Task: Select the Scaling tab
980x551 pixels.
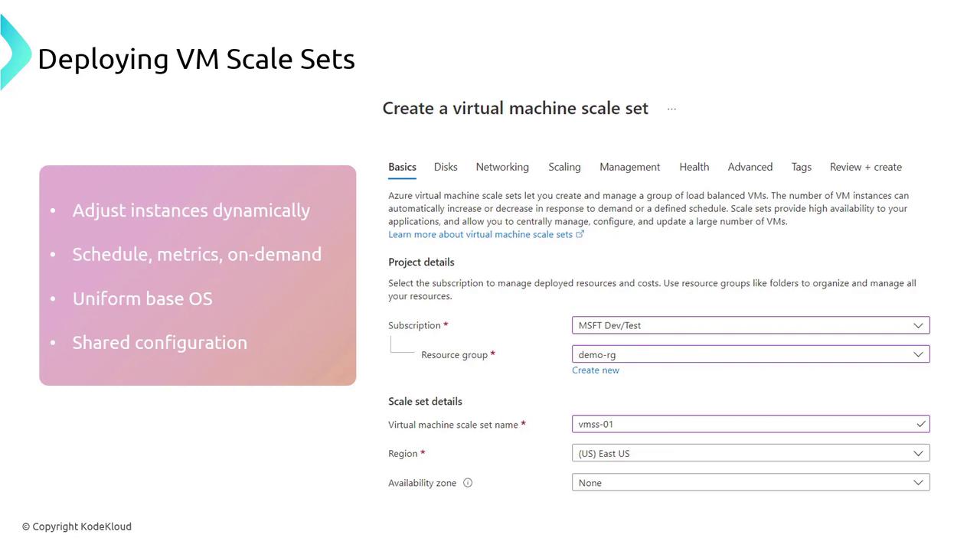Action: pos(564,167)
